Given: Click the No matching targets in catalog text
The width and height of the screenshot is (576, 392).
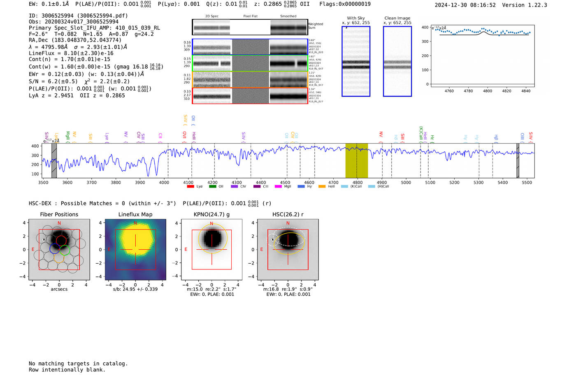Looking at the screenshot, I should 78,364.
